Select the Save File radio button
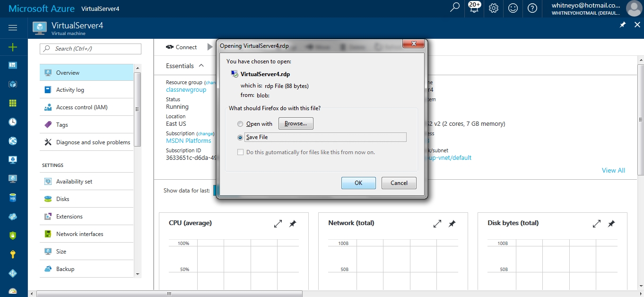 pyautogui.click(x=240, y=137)
